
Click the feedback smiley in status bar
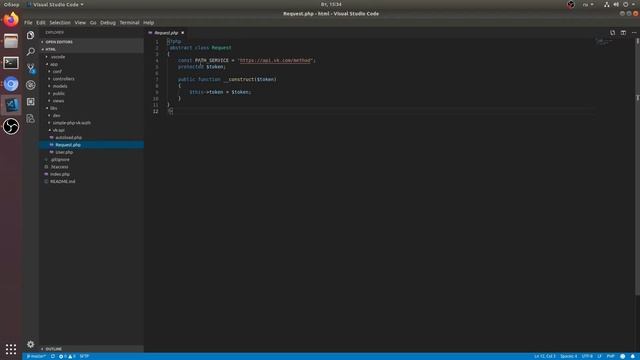(x=622, y=356)
